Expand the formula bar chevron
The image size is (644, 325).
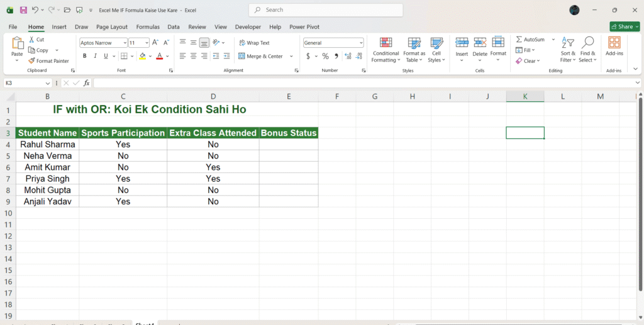[638, 83]
